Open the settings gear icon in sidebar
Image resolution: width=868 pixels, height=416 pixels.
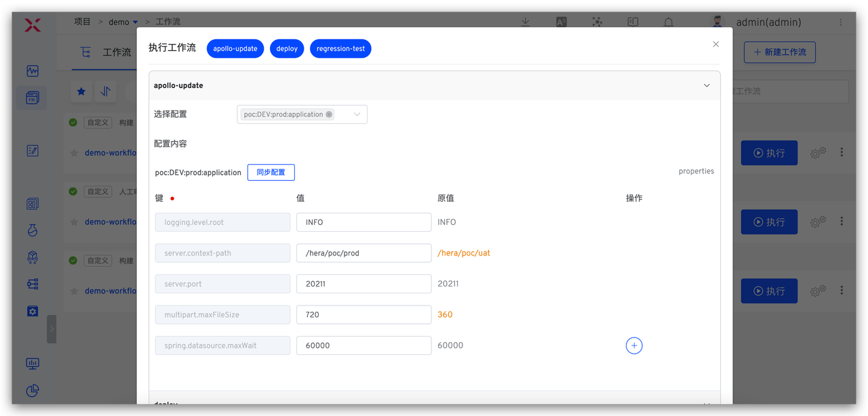[x=32, y=311]
